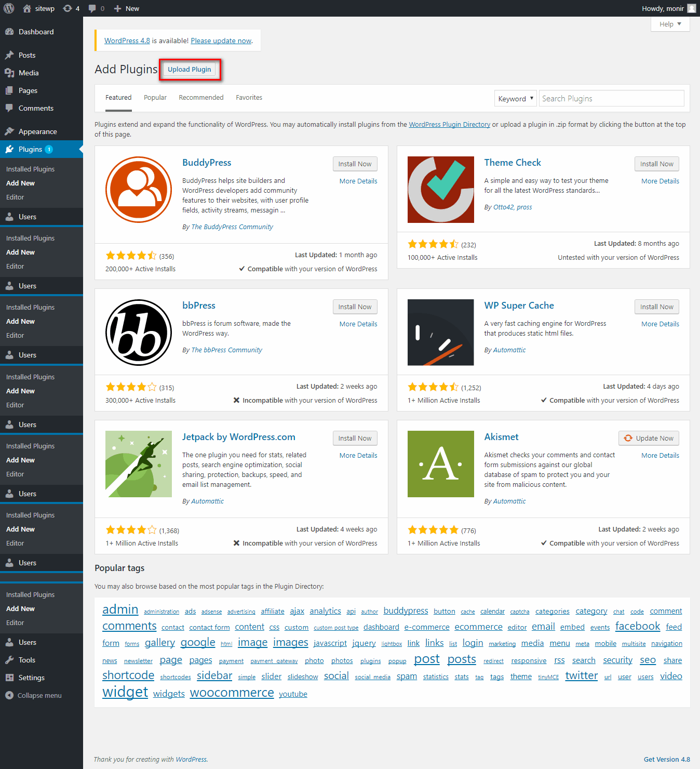Image resolution: width=700 pixels, height=769 pixels.
Task: Open the WordPress logo menu in admin bar
Action: point(9,8)
